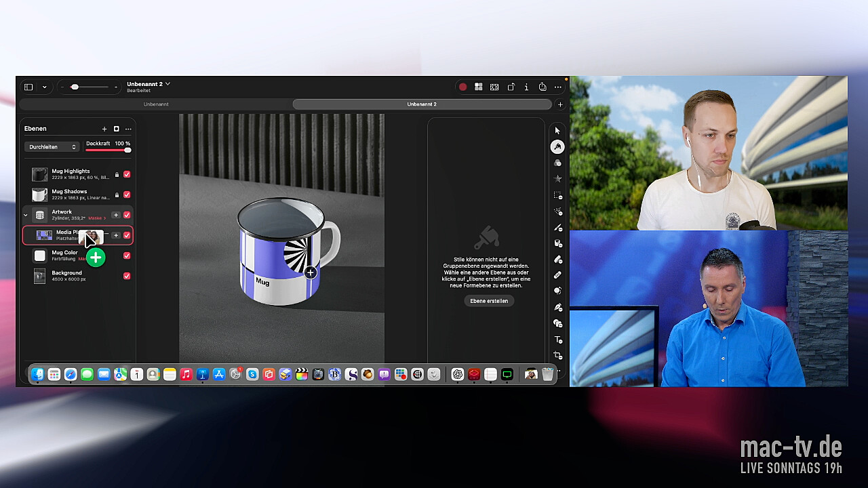The width and height of the screenshot is (868, 488).
Task: Select the Arrange arrow tool
Action: point(557,131)
